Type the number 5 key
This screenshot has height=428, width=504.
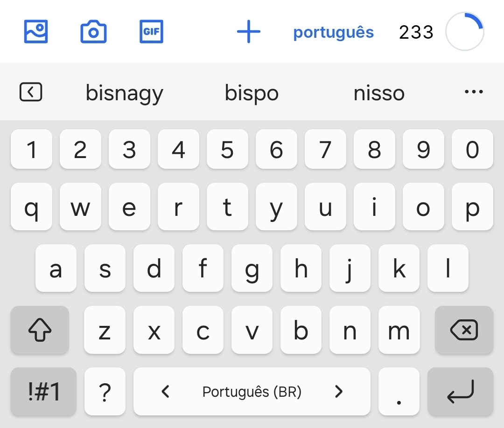pos(227,150)
